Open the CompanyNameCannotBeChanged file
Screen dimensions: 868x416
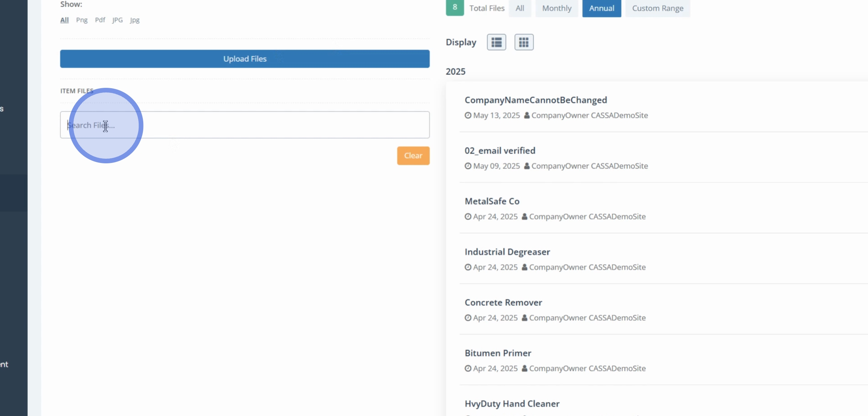pos(536,100)
